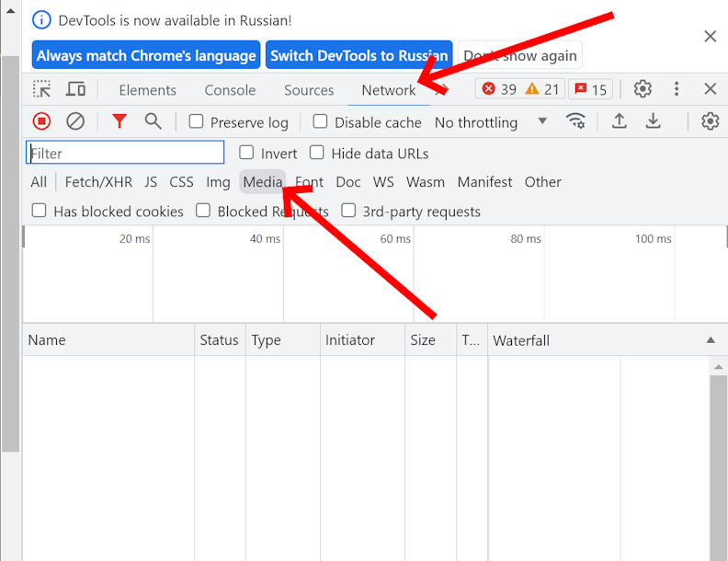Toggle Waterfall column sort arrow
This screenshot has height=561, width=728.
click(711, 340)
